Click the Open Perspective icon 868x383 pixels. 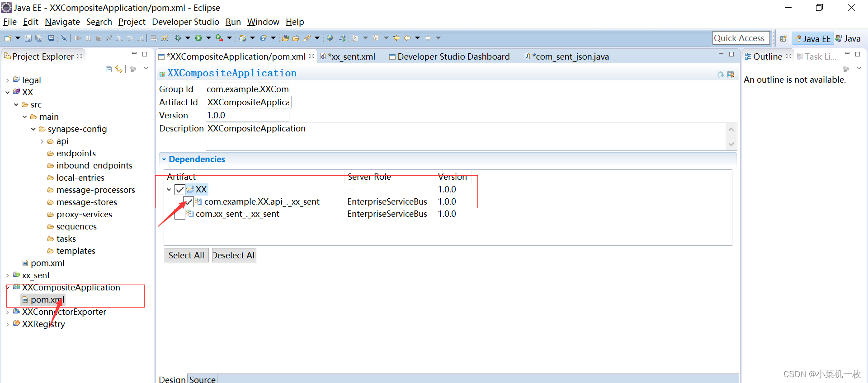(x=783, y=39)
